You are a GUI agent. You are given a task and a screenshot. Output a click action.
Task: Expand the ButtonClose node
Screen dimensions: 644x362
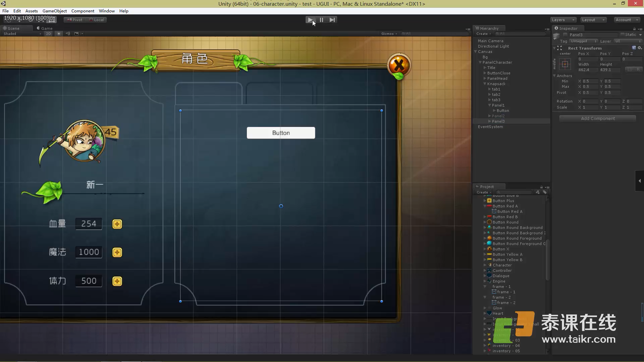(485, 73)
